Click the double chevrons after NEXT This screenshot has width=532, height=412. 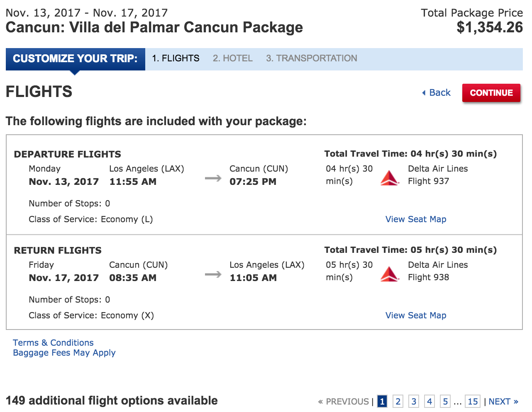(516, 401)
